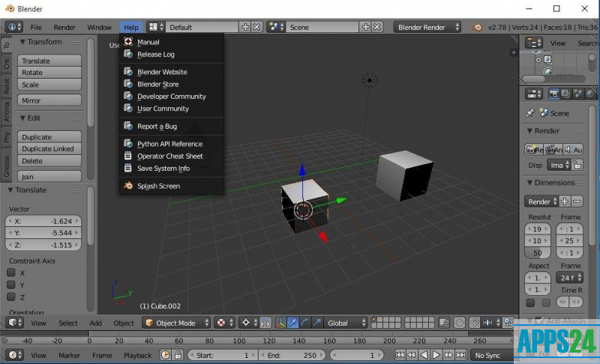Enable the rotate manipulator icon
This screenshot has height=364, width=600.
tap(305, 323)
